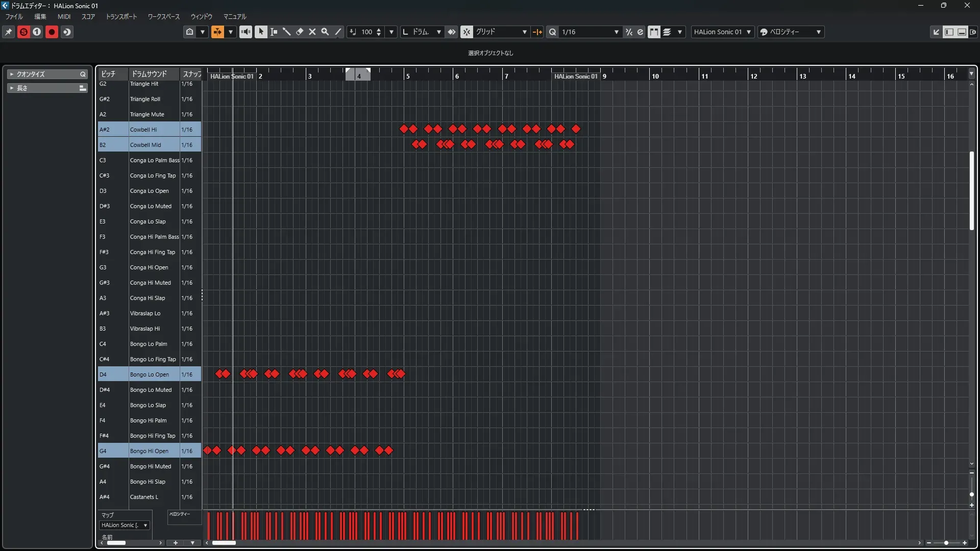This screenshot has height=551, width=980.
Task: Toggle Acoustic Feedback speaker button
Action: [x=246, y=32]
